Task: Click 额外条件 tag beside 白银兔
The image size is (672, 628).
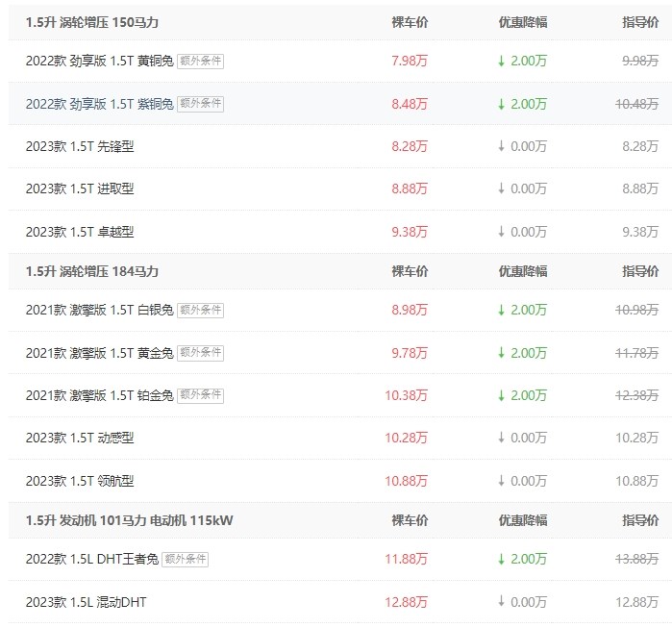Action: click(201, 310)
